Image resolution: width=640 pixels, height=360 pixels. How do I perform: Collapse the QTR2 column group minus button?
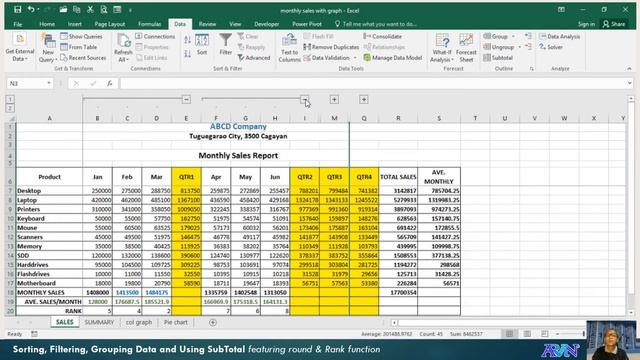(304, 99)
